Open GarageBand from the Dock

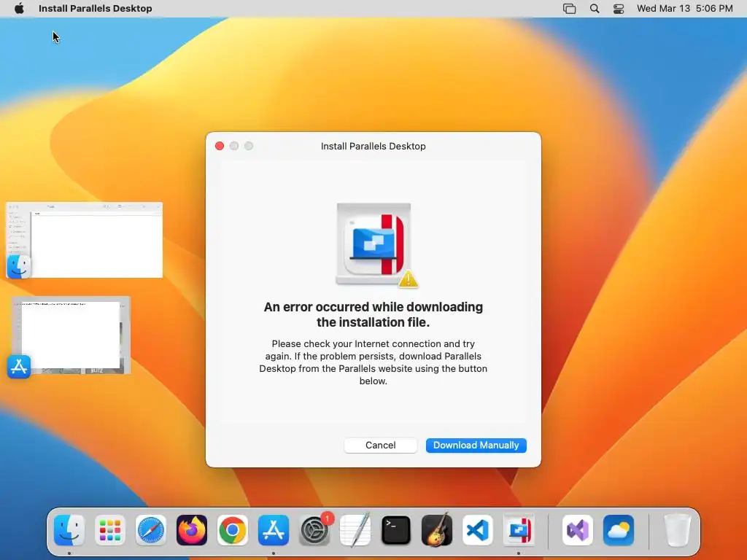tap(437, 530)
